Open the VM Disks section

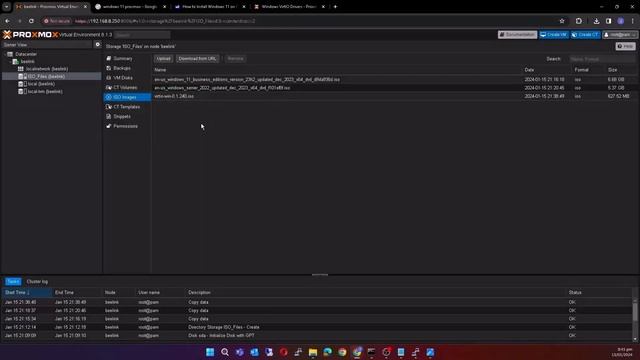pos(122,78)
